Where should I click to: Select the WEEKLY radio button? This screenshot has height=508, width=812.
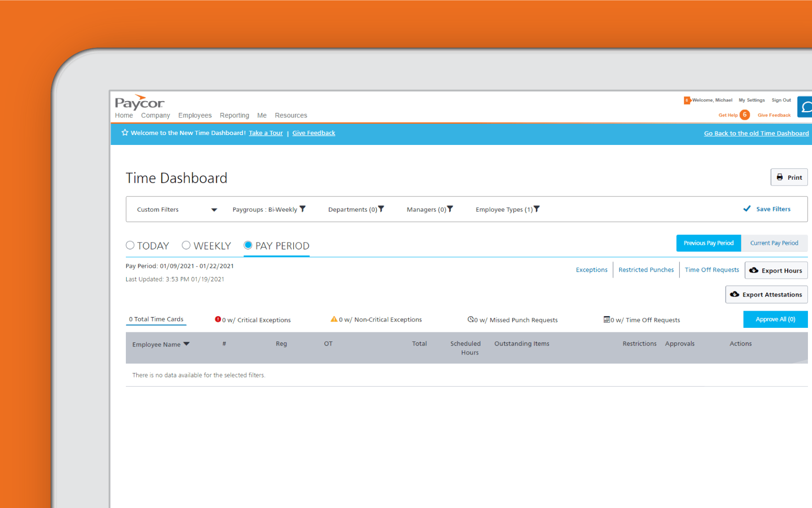click(186, 245)
